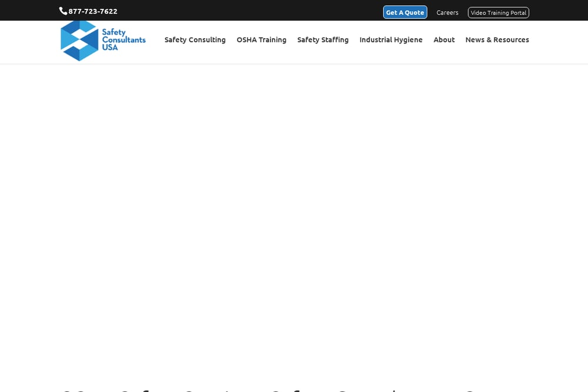Click the partially visible heading at the bottom of the page

[x=268, y=390]
